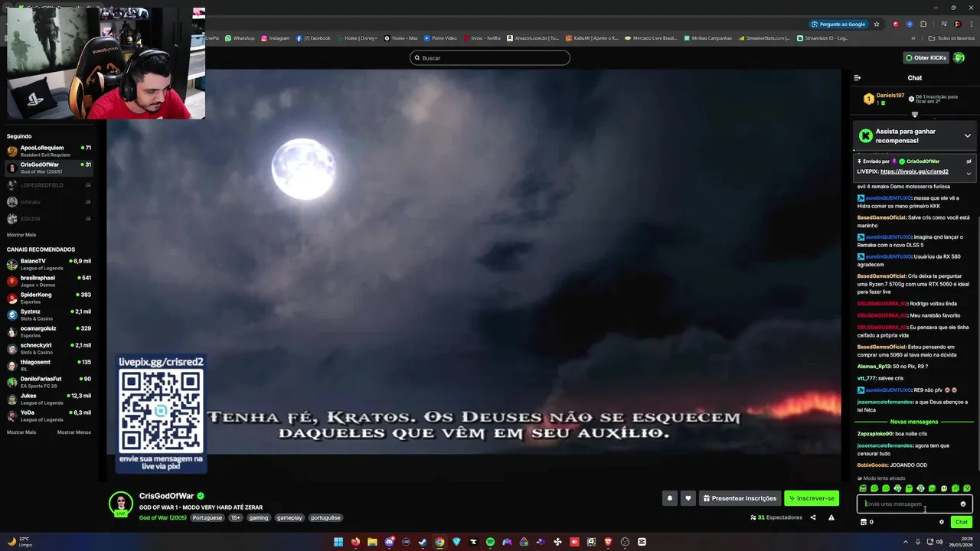Expand the leaderboard dropdown arrow under Daniels197
980x551 pixels.
tap(914, 115)
